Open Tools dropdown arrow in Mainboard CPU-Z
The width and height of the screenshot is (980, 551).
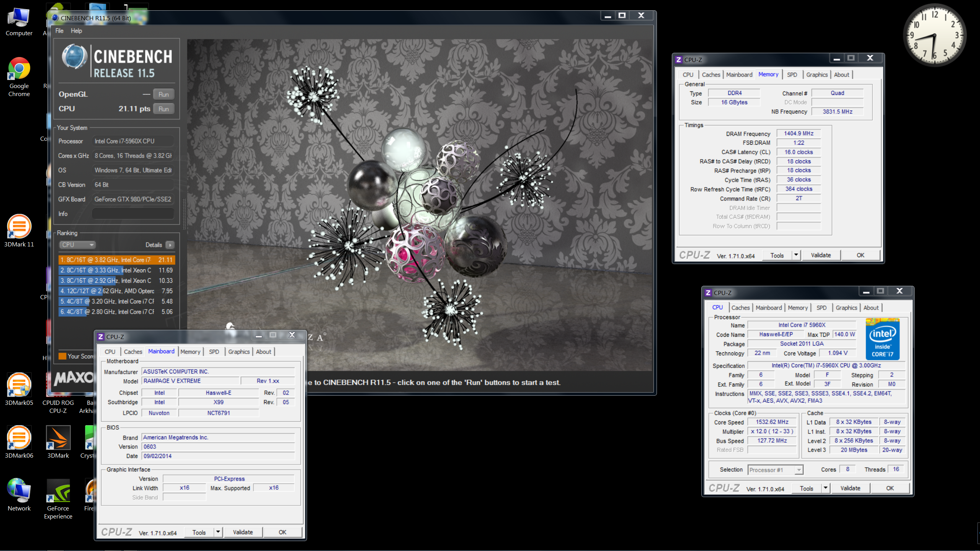click(x=218, y=532)
